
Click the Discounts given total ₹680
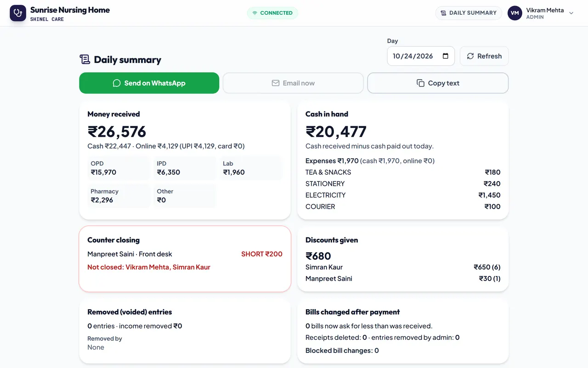318,256
